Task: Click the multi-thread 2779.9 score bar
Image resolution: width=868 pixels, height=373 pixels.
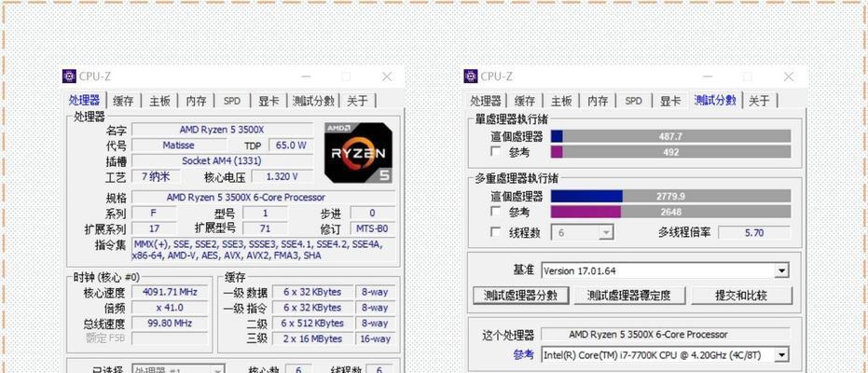Action: click(671, 196)
